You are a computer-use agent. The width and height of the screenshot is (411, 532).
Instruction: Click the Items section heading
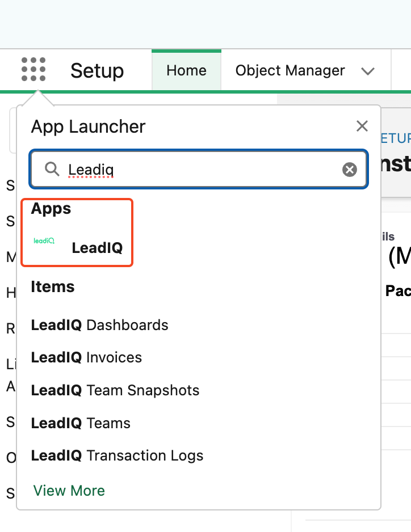[x=53, y=287]
